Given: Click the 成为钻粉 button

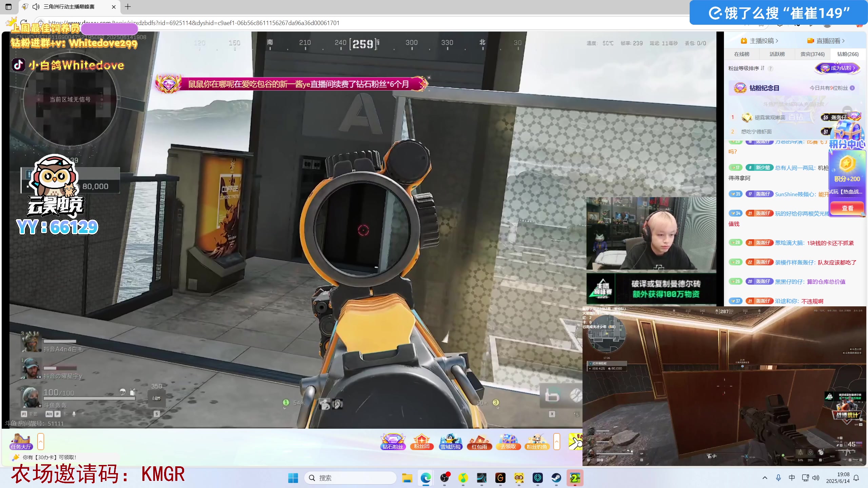Looking at the screenshot, I should 837,68.
